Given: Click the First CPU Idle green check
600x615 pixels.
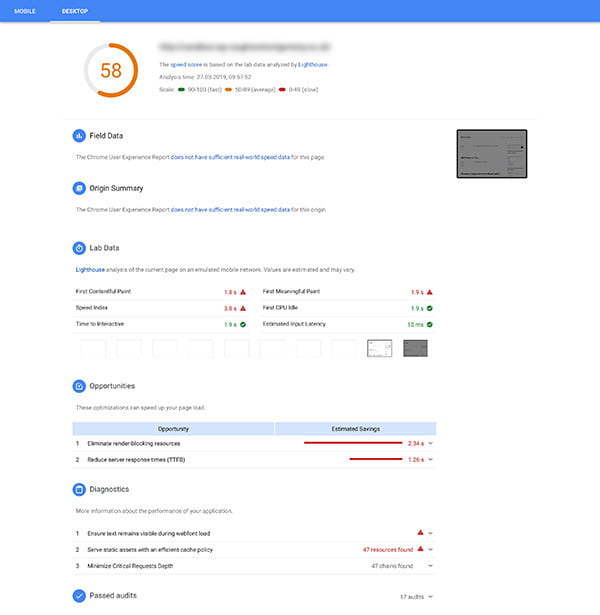Looking at the screenshot, I should (430, 308).
